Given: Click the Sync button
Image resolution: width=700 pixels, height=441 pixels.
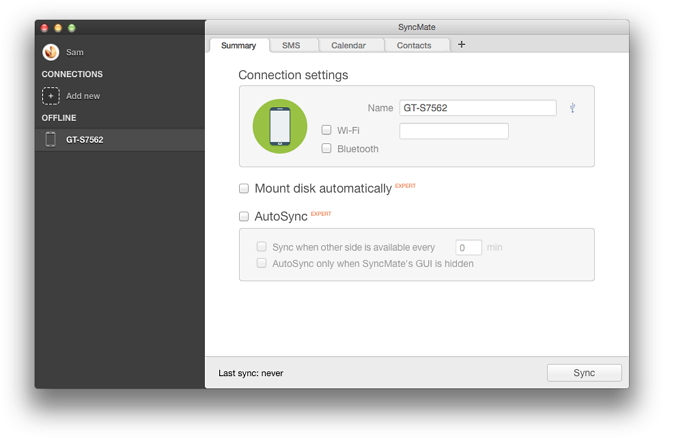Looking at the screenshot, I should (x=584, y=373).
